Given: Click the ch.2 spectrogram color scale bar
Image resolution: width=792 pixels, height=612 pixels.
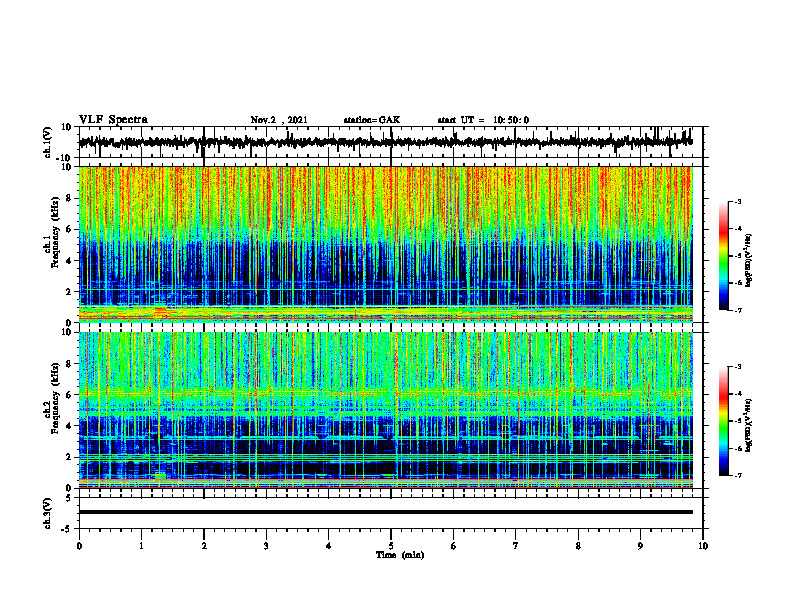Looking at the screenshot, I should 723,421.
